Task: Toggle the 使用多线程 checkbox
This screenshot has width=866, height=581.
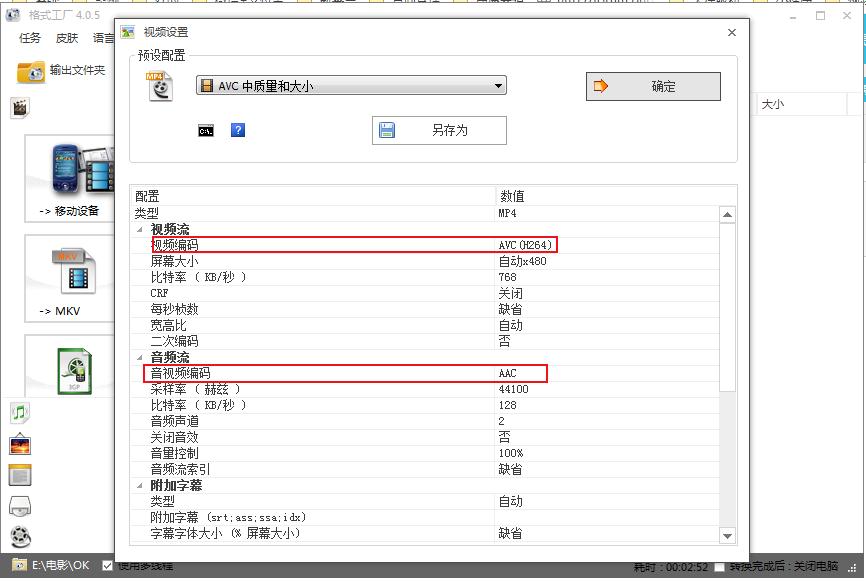Action: (x=107, y=566)
